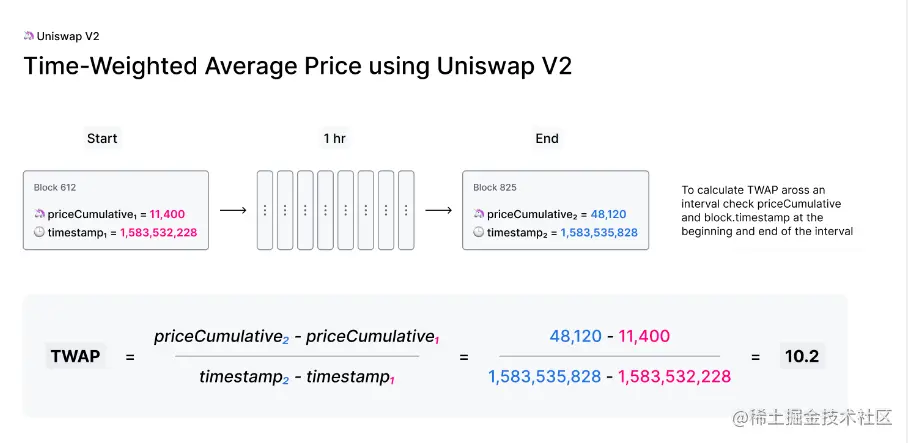Screen dimensions: 908x443
Task: Click the clock icon beside timestamp₁
Action: point(38,233)
